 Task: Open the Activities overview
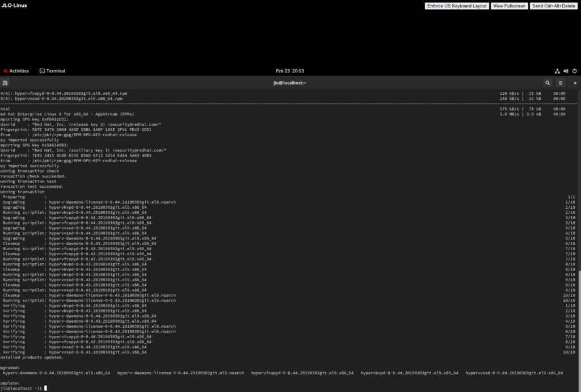point(19,71)
